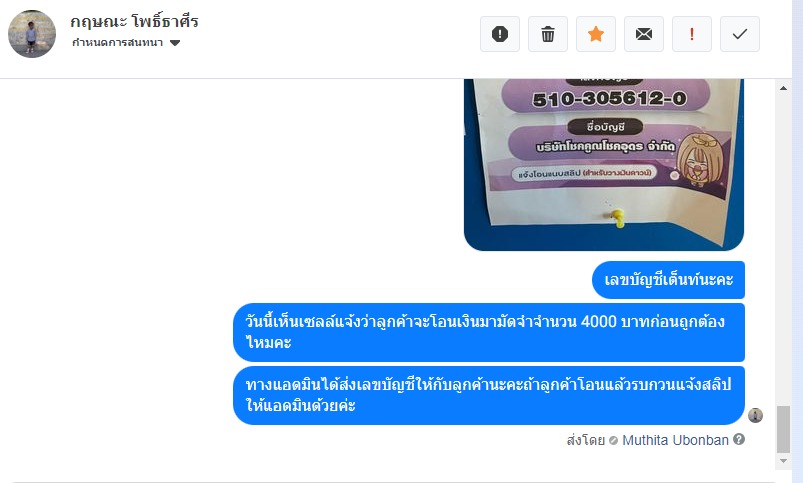Click scrollbar down arrow
The height and width of the screenshot is (483, 803).
[783, 461]
